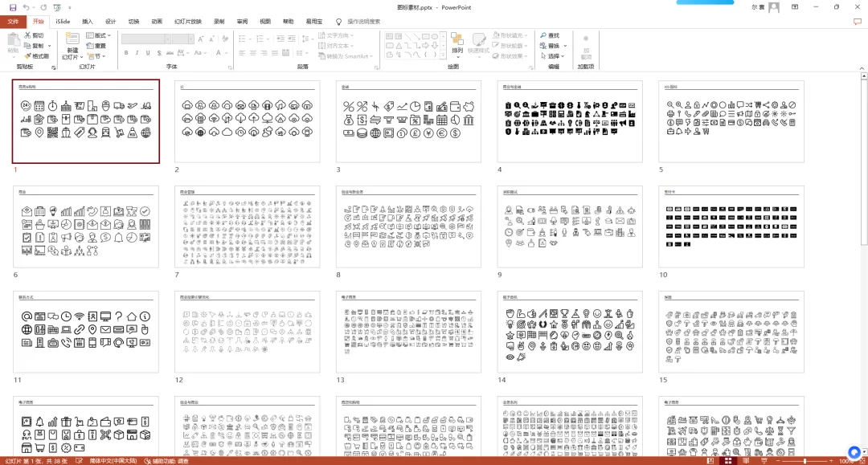Click the zoom percentage 100% label

click(x=845, y=460)
